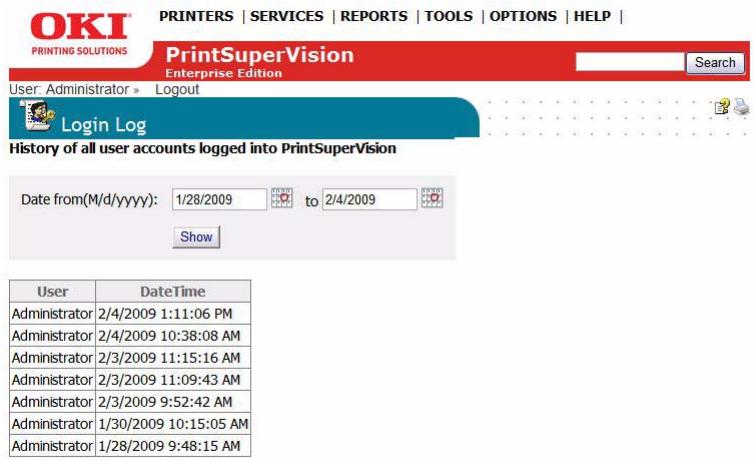This screenshot has width=754, height=462.
Task: Click the User: Administrator link
Action: (74, 89)
